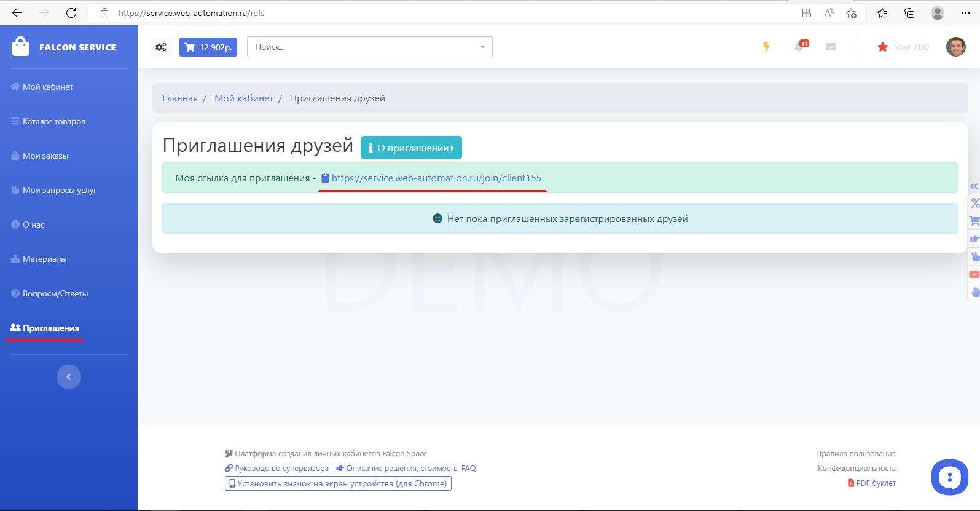Open the cart showing 12 902р.

coord(208,47)
